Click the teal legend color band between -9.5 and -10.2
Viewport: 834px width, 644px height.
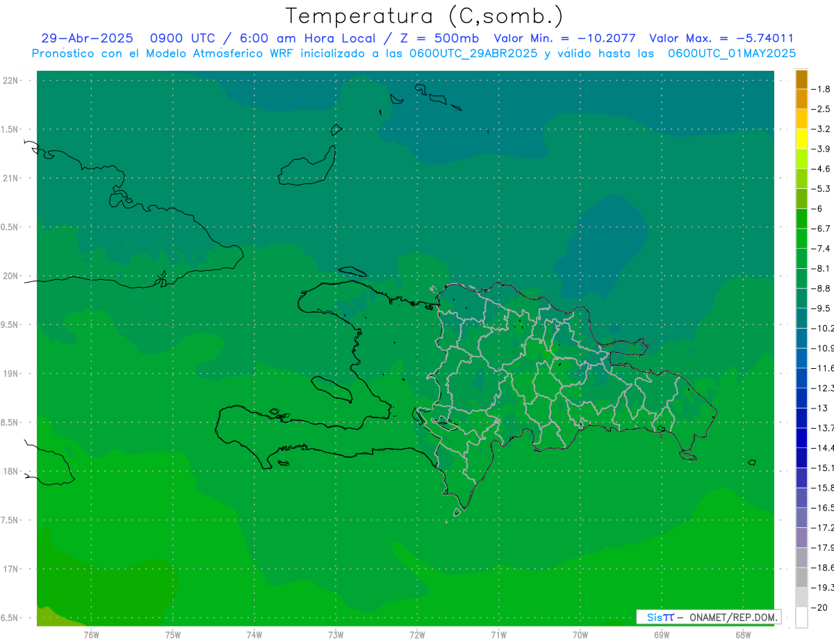tap(801, 318)
